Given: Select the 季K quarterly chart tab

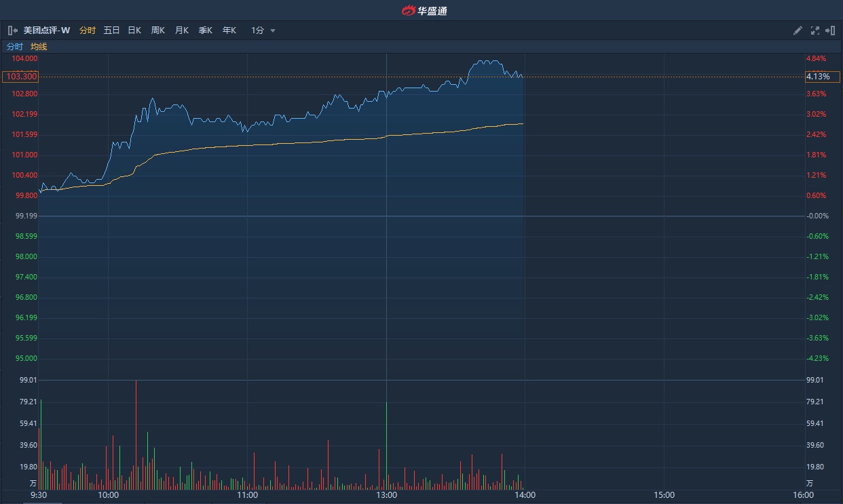Looking at the screenshot, I should pyautogui.click(x=206, y=31).
